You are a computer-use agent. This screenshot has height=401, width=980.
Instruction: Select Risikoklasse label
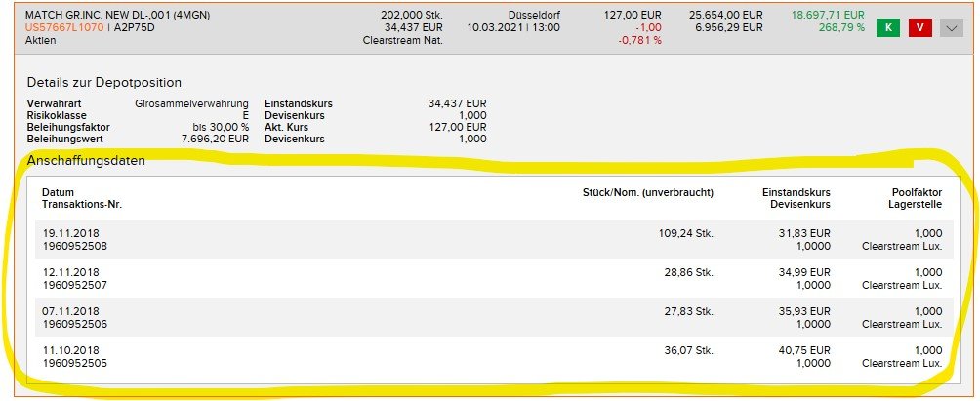(x=57, y=115)
